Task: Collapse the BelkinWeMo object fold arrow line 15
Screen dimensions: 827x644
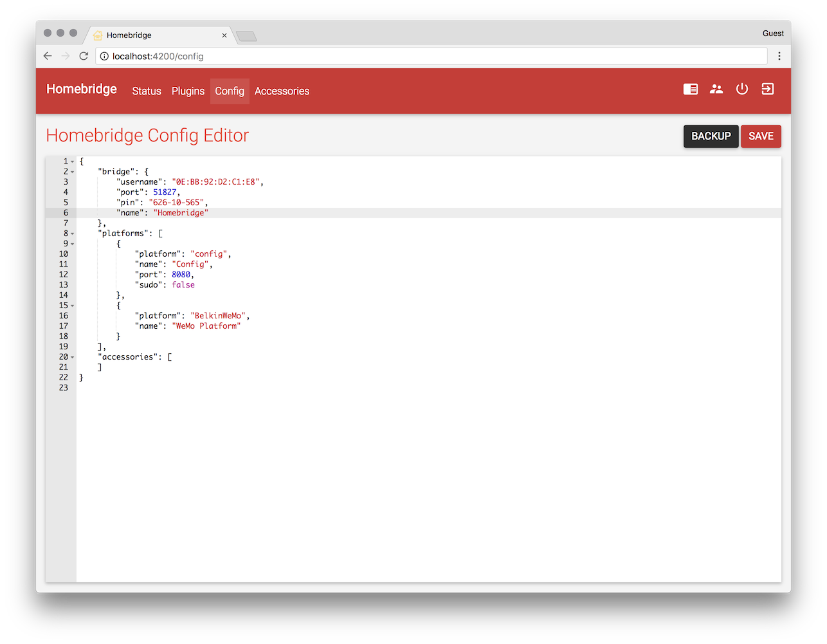Action: click(73, 306)
